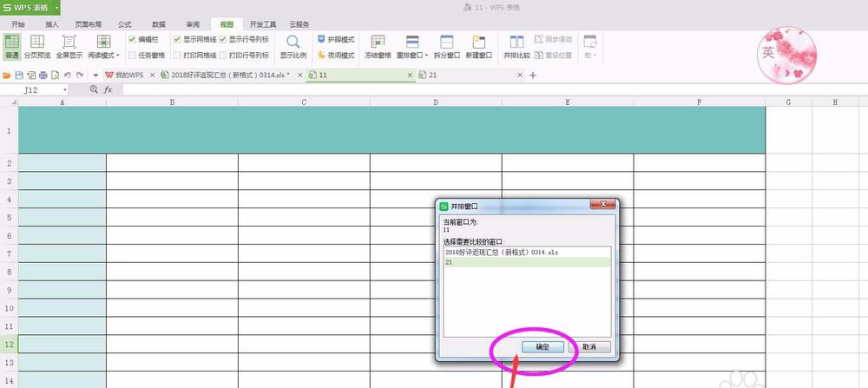Click the 确定 button in dialog

542,347
